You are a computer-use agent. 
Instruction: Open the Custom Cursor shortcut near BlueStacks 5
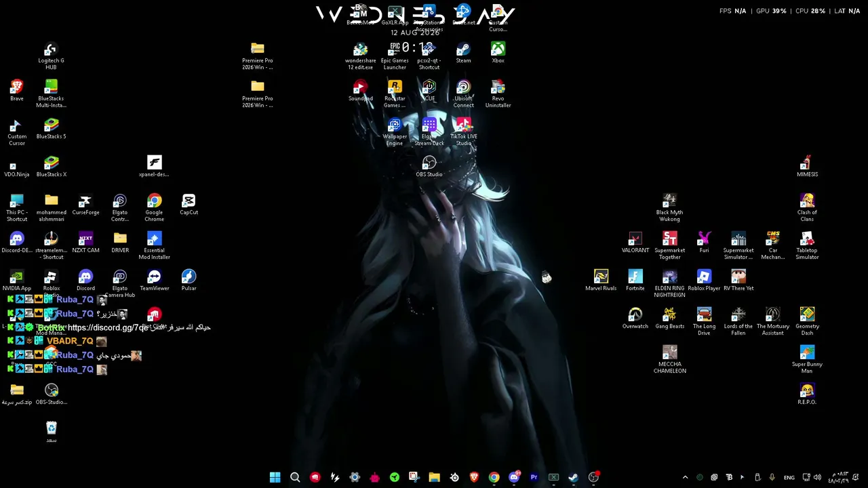point(17,132)
